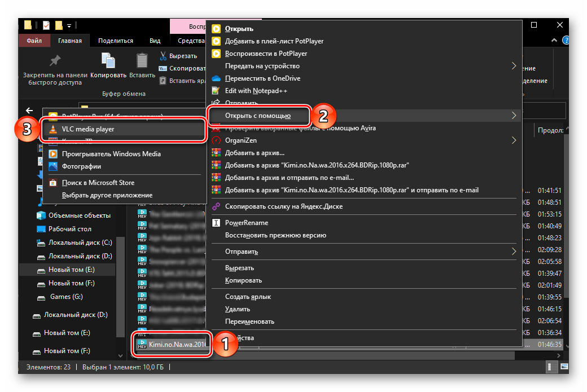587x392 pixels.
Task: Click the file list horizontal scrollbar right arrow
Action: coord(559,356)
